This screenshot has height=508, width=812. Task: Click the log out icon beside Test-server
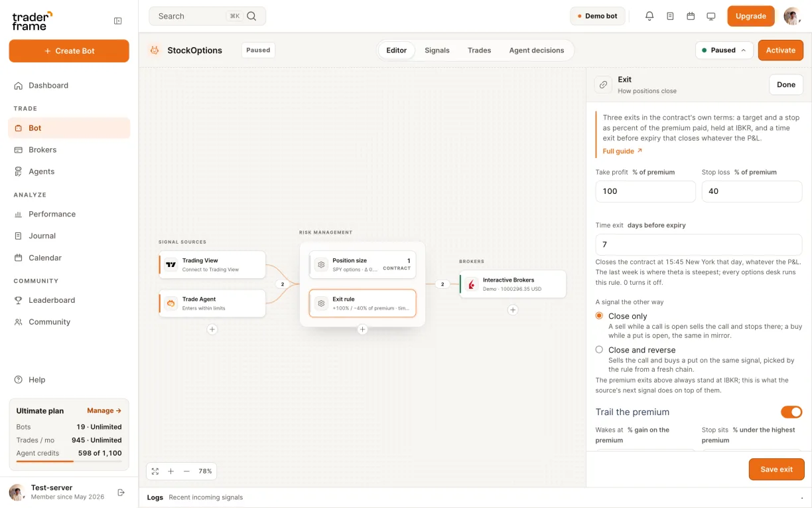[x=121, y=492]
